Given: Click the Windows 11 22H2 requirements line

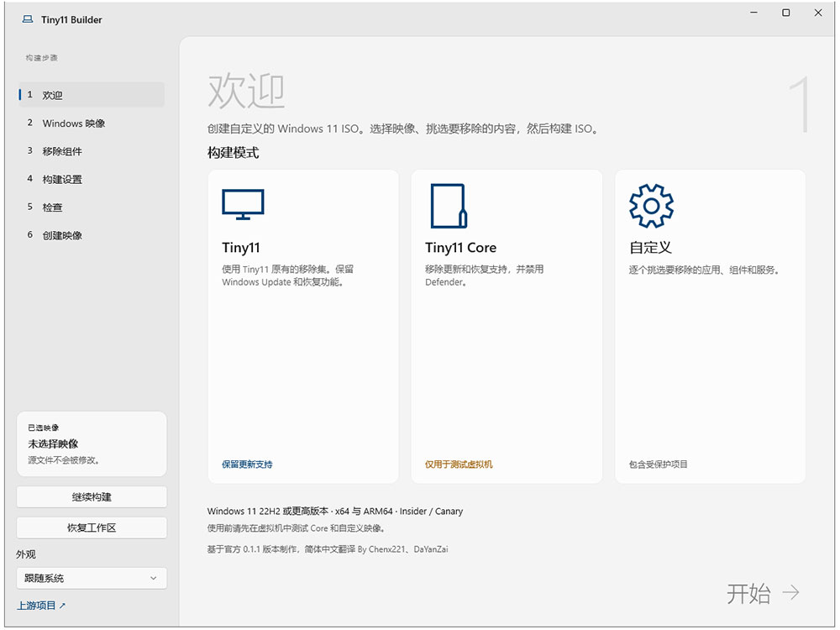Looking at the screenshot, I should point(335,511).
